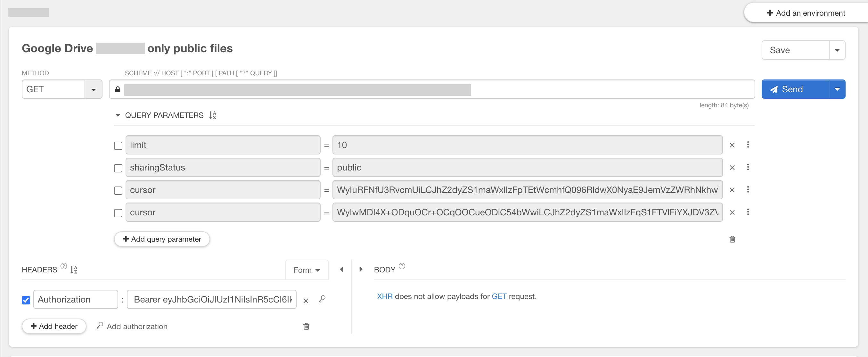Delete all query parameters with trash icon
Viewport: 868px width, 357px height.
pyautogui.click(x=732, y=239)
